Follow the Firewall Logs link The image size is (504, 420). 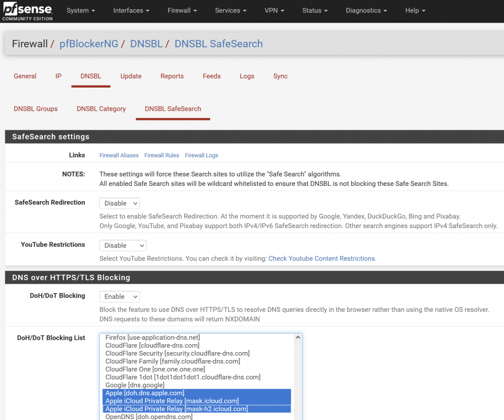(x=201, y=155)
